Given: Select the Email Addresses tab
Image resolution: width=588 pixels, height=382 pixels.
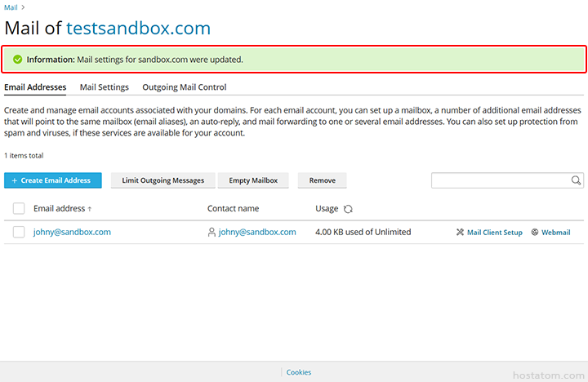Looking at the screenshot, I should (35, 87).
